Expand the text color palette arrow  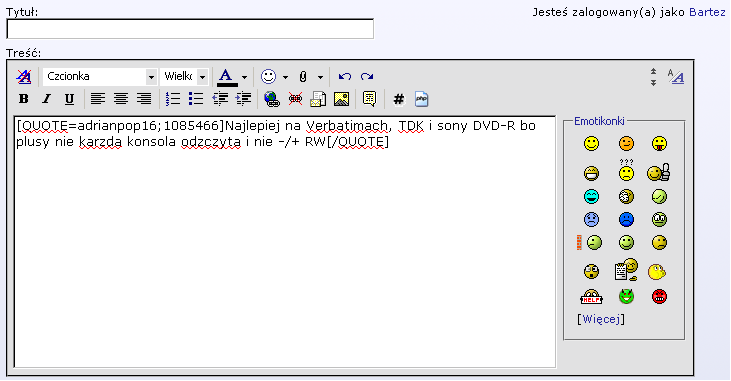click(x=244, y=77)
